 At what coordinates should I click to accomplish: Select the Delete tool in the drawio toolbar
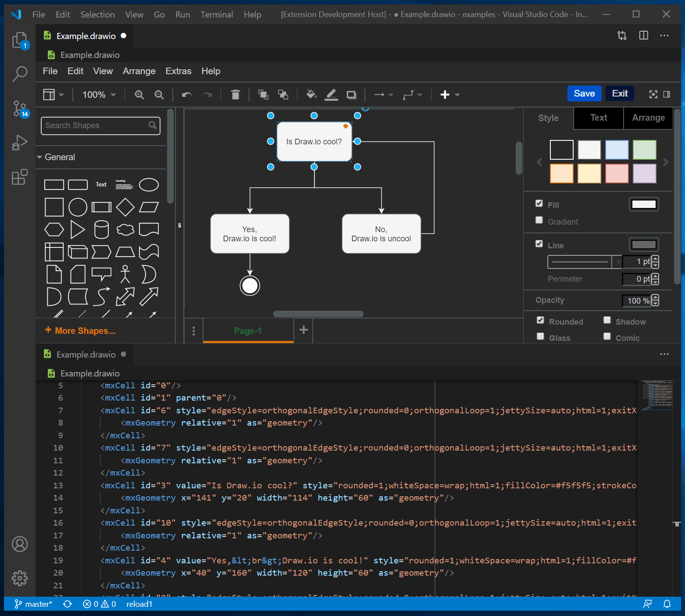[235, 94]
